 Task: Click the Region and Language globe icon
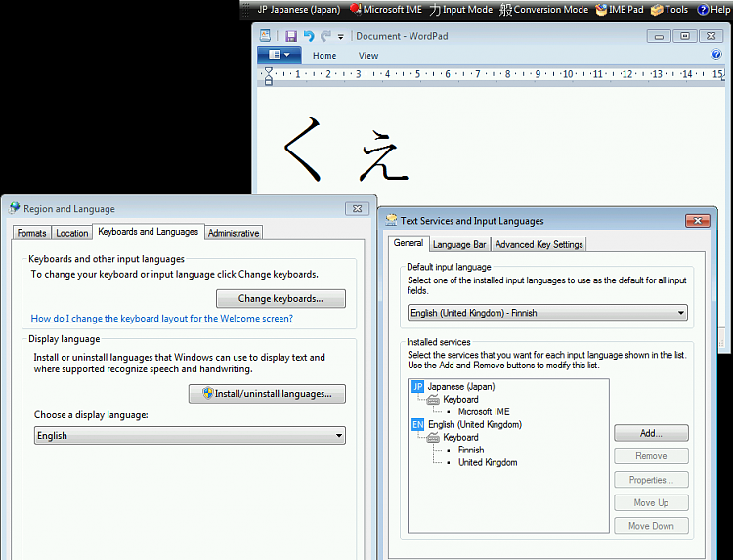(x=15, y=208)
